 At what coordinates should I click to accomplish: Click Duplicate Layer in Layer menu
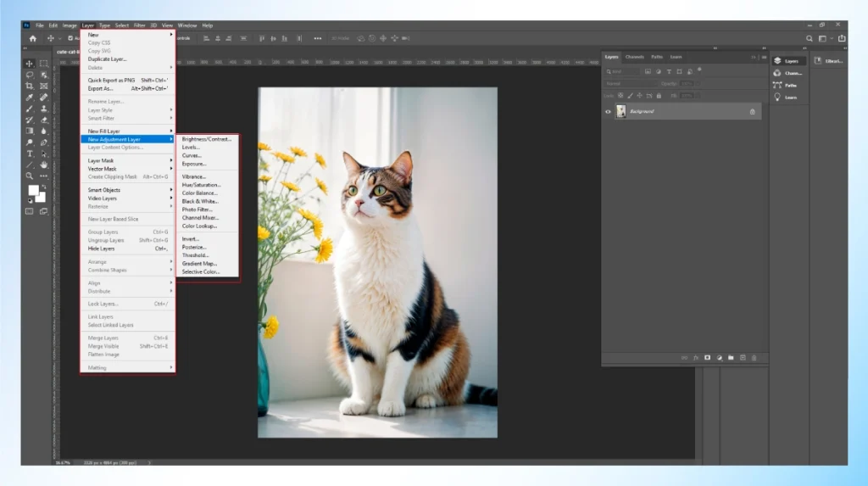[x=128, y=59]
